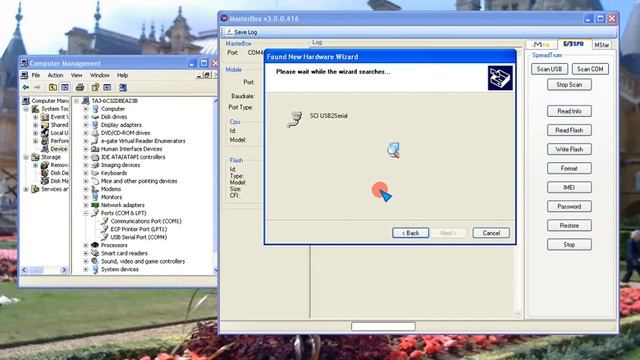Expand the Disk drives node

(x=86, y=117)
